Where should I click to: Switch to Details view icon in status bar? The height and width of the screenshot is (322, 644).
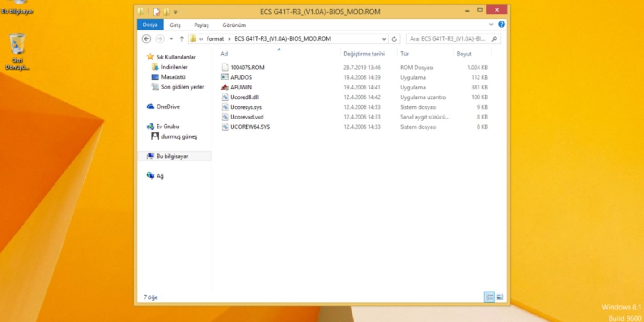pos(489,297)
